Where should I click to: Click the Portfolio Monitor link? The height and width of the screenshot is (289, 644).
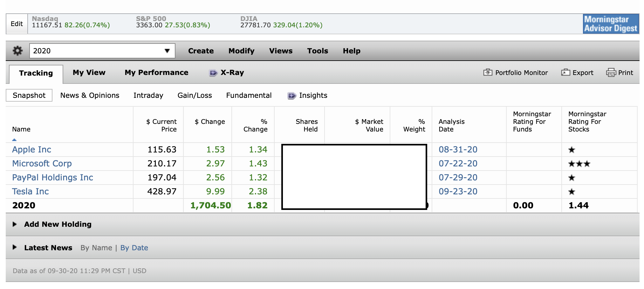tap(522, 73)
